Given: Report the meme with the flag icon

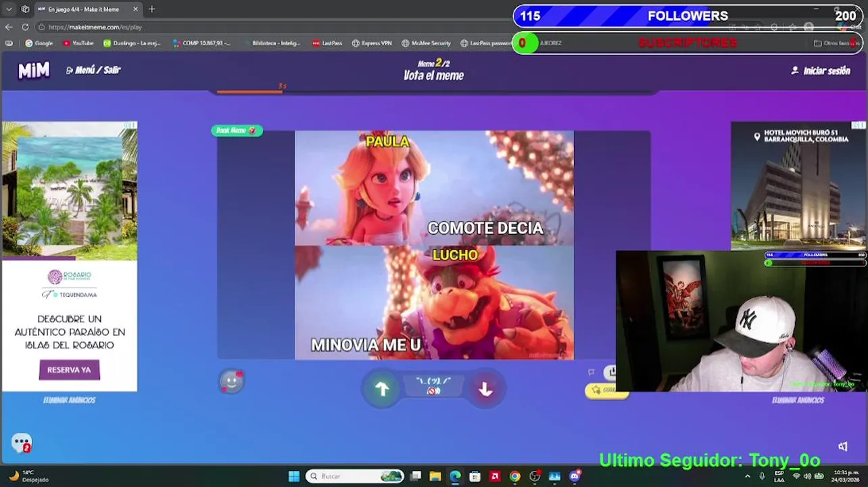Looking at the screenshot, I should (591, 372).
